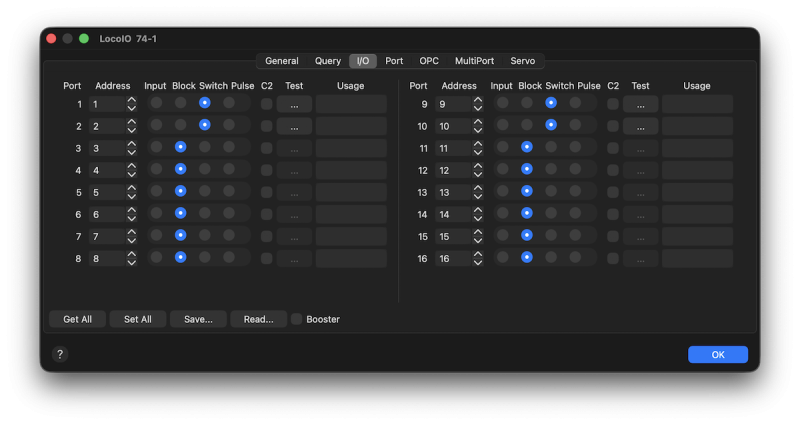Select Input radio for port 1
The height and width of the screenshot is (425, 800).
157,103
